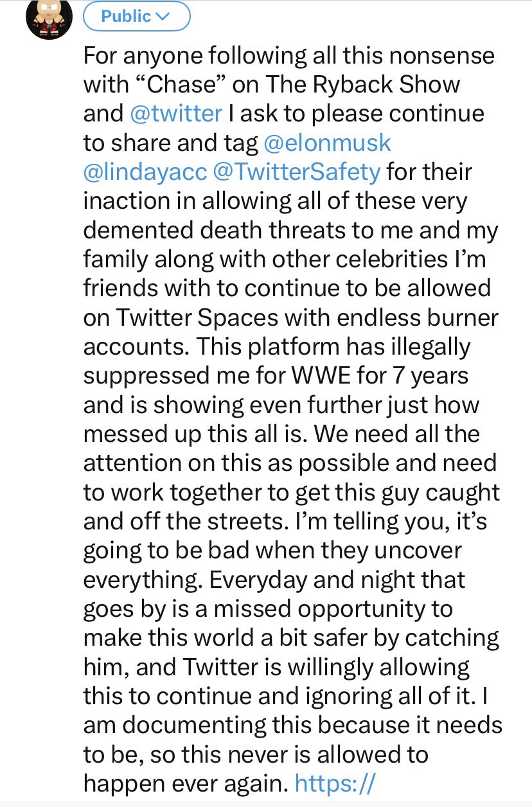This screenshot has width=532, height=807.
Task: Open the @elonmusk mention
Action: click(x=327, y=143)
